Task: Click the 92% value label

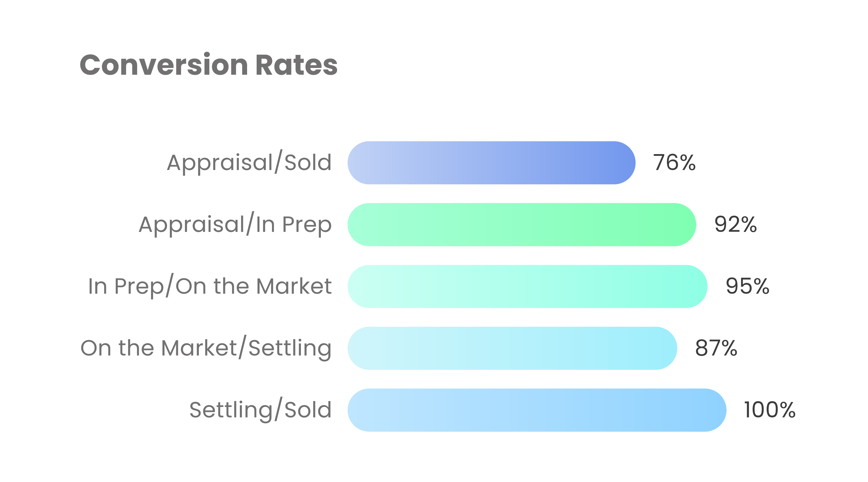Action: click(735, 225)
